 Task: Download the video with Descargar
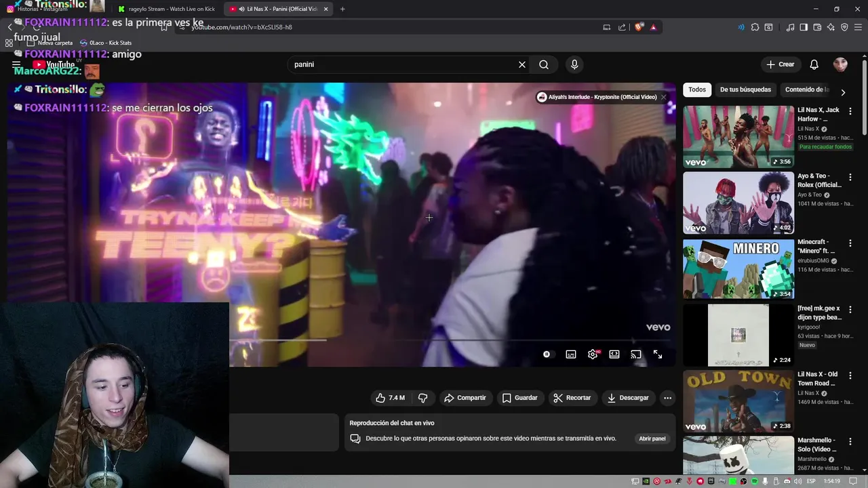click(628, 398)
